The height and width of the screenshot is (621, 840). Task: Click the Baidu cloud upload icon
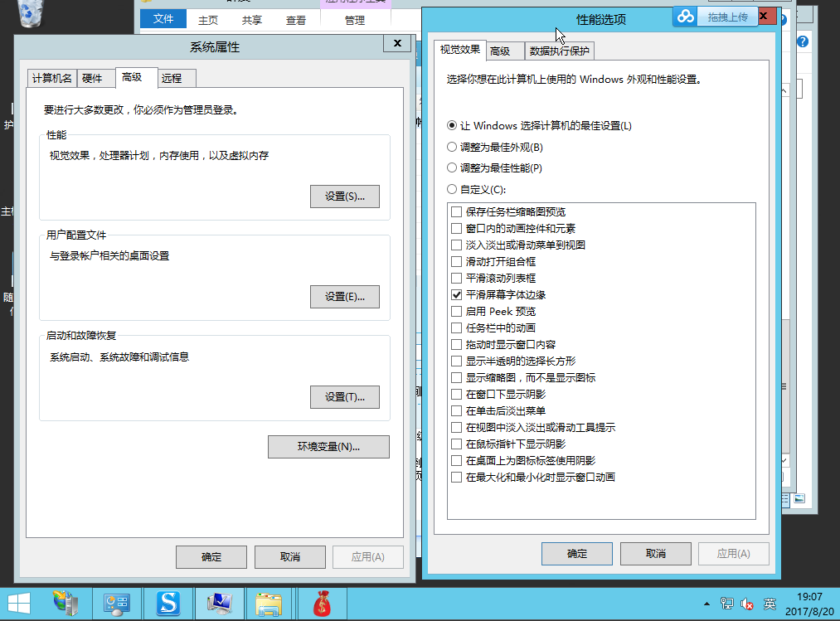click(686, 17)
